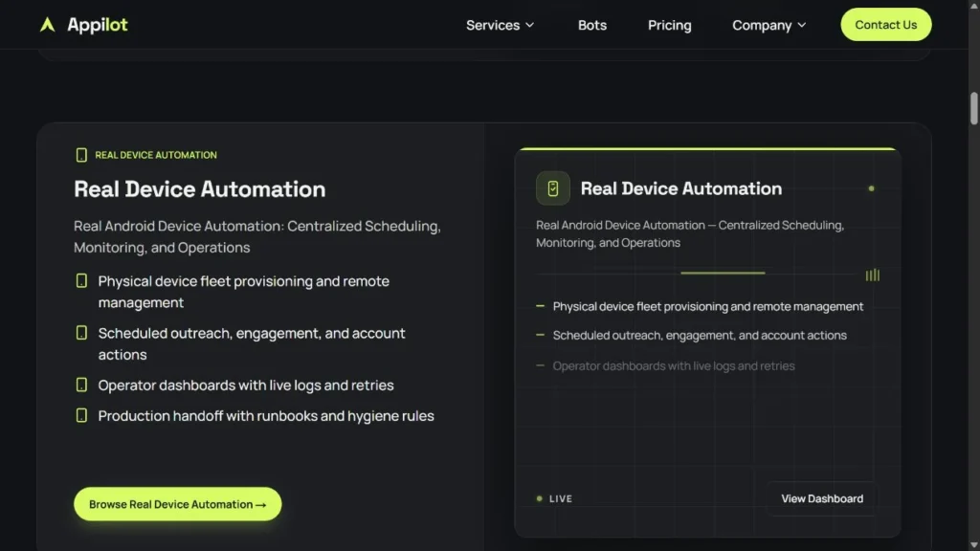
Task: Click the phone icon beside REAL DEVICE AUTOMATION label
Action: tap(81, 155)
